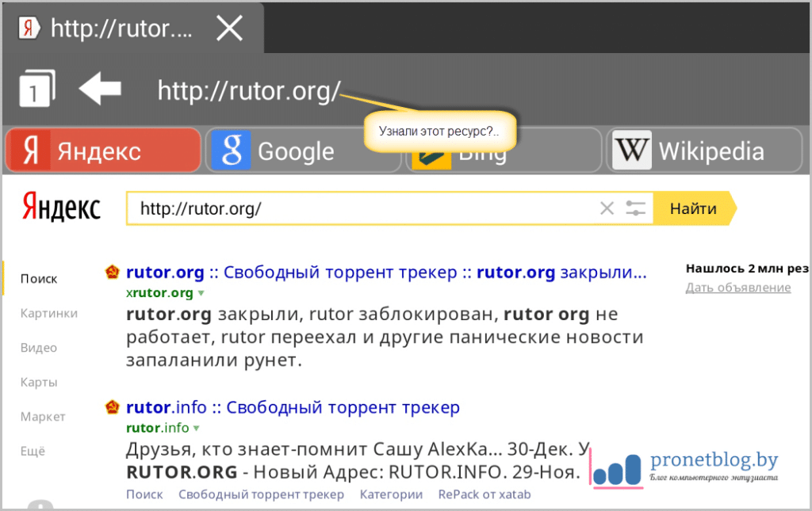Clear the Yandex search query
Viewport: 812px width, 511px height.
(x=607, y=208)
